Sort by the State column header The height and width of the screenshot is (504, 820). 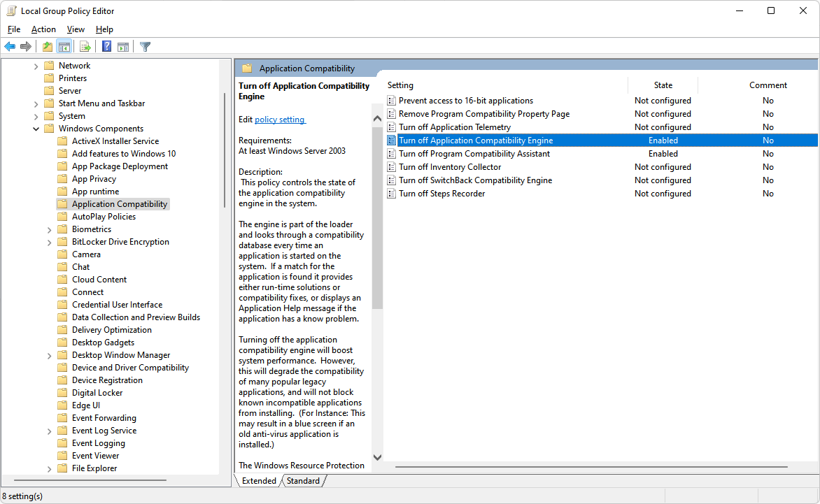(663, 85)
